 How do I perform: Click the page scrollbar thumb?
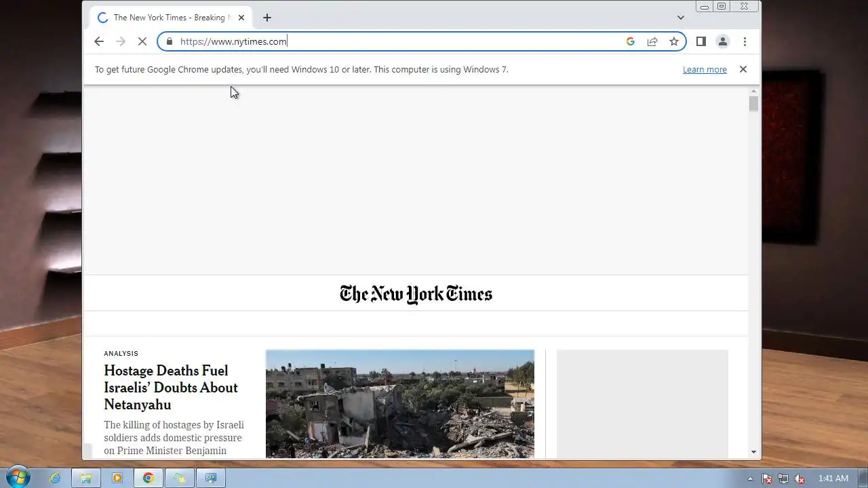[x=753, y=104]
